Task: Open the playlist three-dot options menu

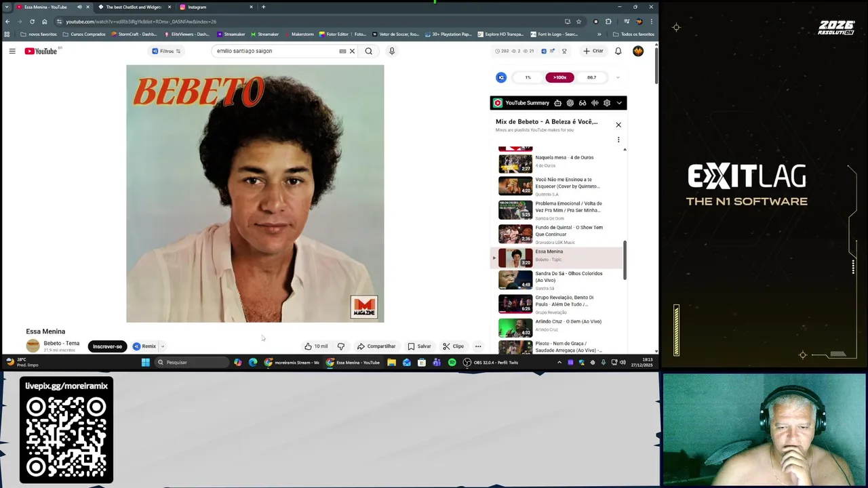Action: pos(618,140)
